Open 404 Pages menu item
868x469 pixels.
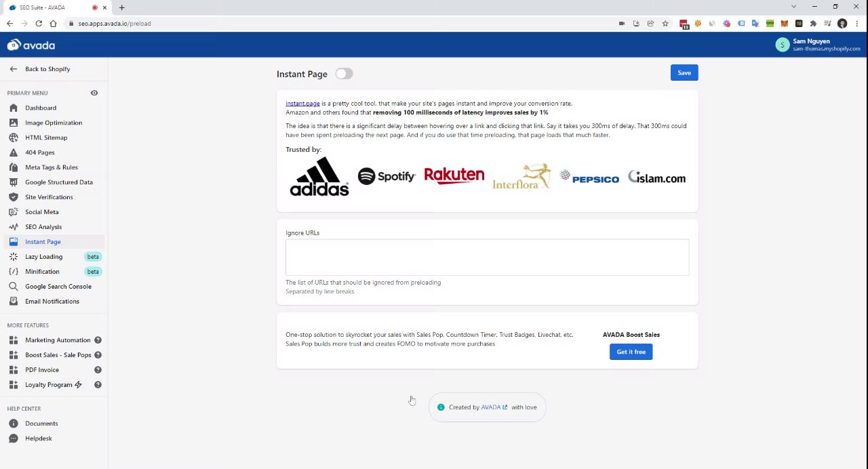click(39, 152)
